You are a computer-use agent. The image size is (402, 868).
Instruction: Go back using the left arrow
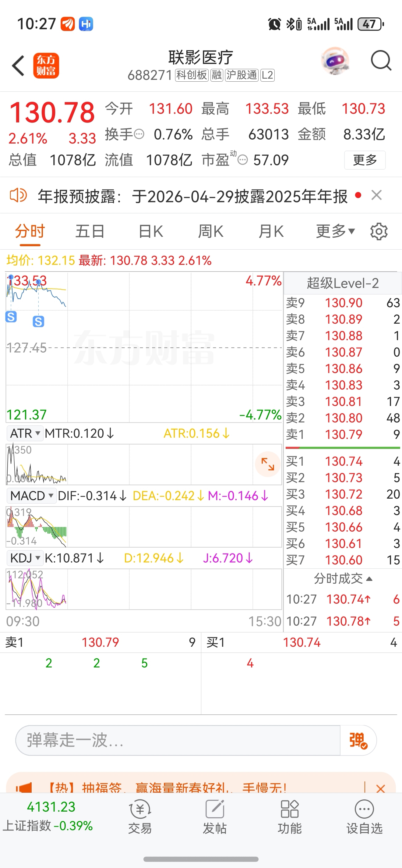tap(18, 65)
